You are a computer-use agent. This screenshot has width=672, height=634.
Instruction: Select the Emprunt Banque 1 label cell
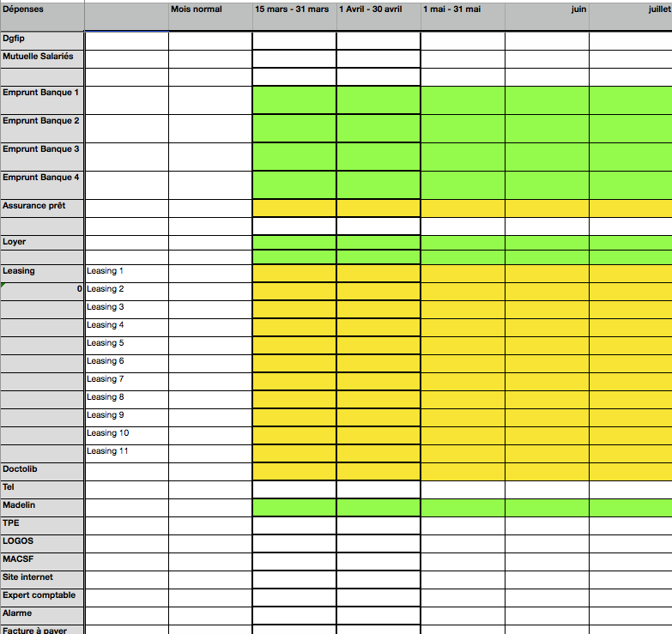point(42,100)
